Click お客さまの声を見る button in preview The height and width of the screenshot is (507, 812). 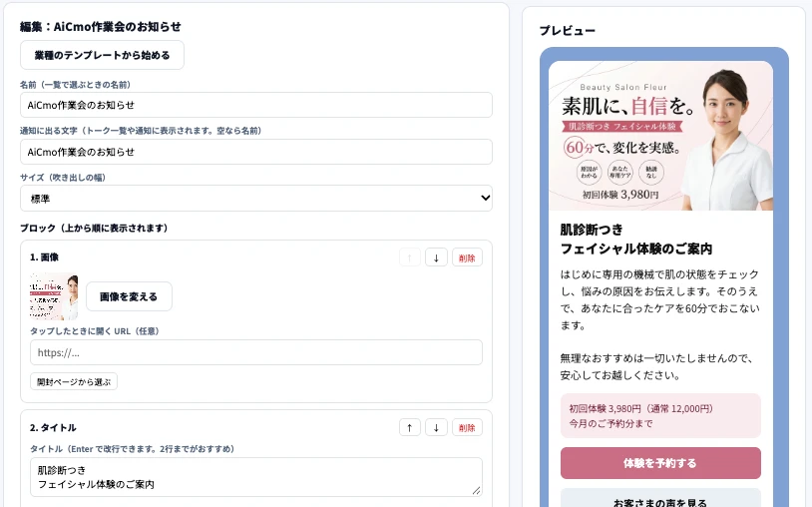(660, 500)
